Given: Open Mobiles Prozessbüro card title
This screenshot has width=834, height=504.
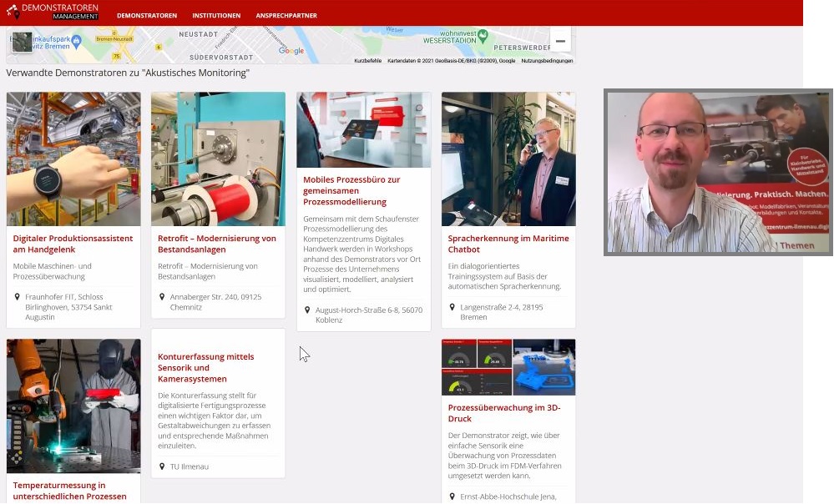Looking at the screenshot, I should pyautogui.click(x=351, y=190).
